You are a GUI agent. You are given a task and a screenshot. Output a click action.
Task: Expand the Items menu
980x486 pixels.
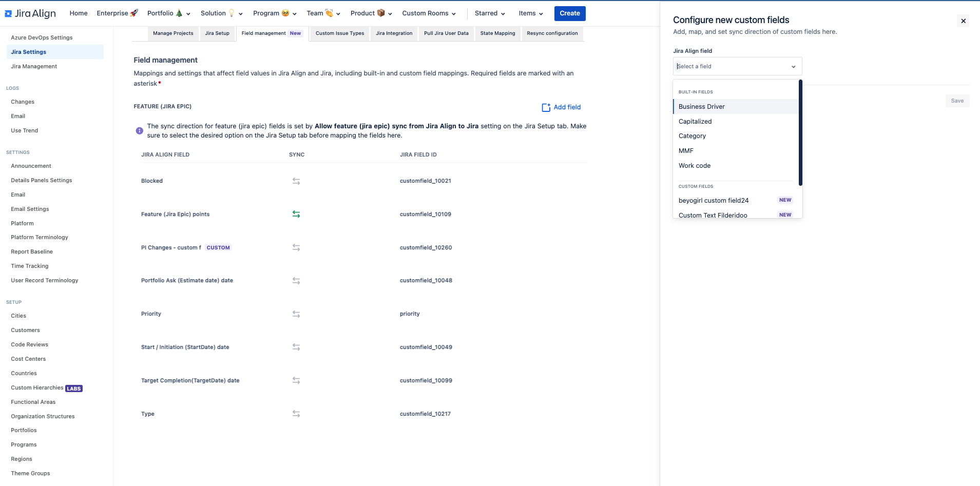tap(531, 13)
